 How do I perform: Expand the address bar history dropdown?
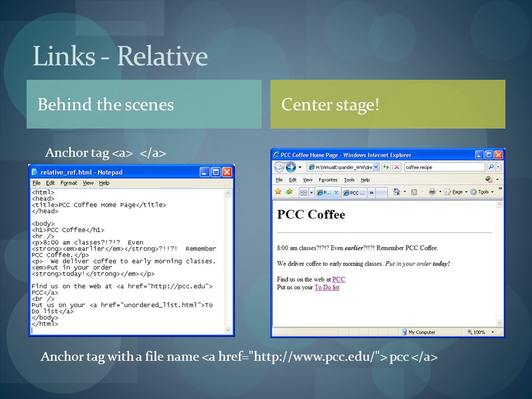pyautogui.click(x=376, y=167)
